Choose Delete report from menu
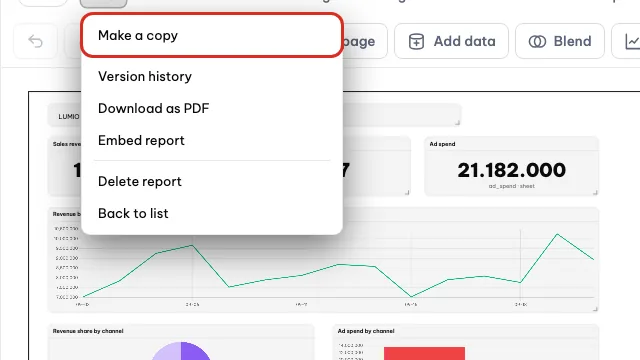 (x=211, y=181)
